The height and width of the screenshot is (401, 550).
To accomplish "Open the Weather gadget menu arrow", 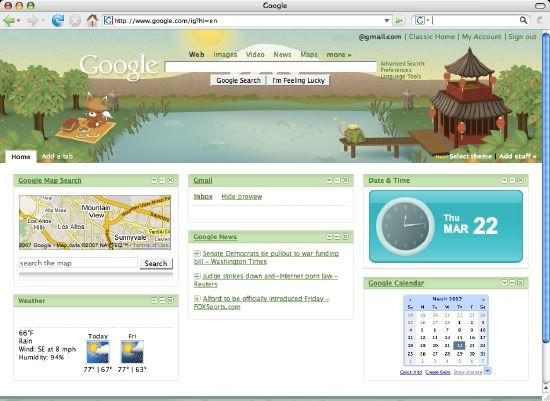I will pos(154,301).
